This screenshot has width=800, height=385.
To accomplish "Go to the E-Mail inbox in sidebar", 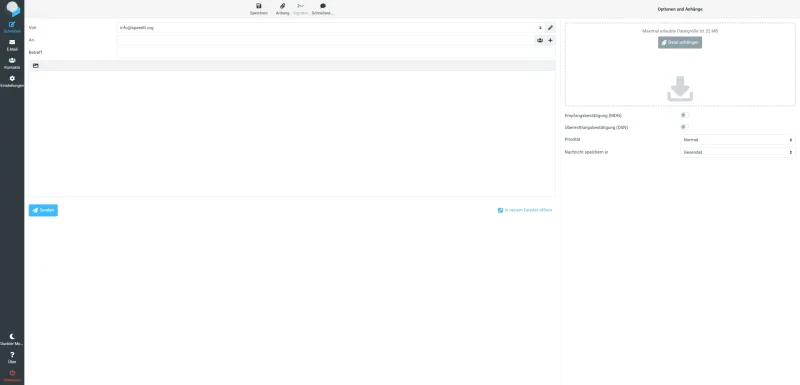I will click(x=12, y=45).
